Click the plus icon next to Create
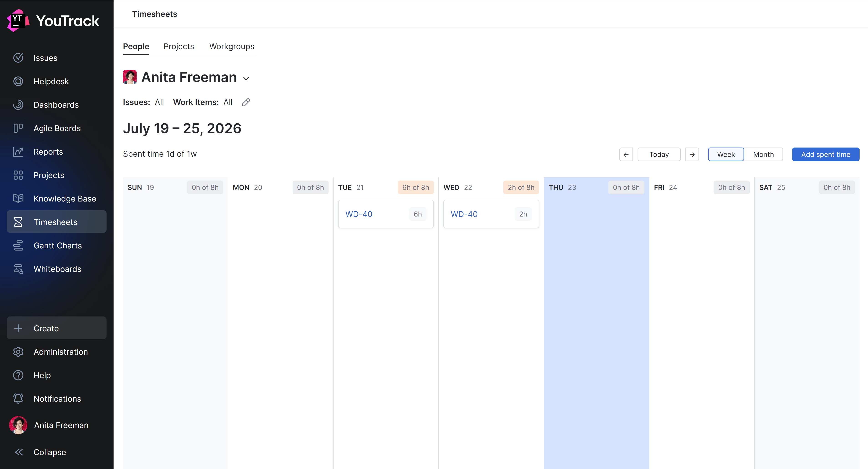Image resolution: width=868 pixels, height=469 pixels. coord(18,328)
